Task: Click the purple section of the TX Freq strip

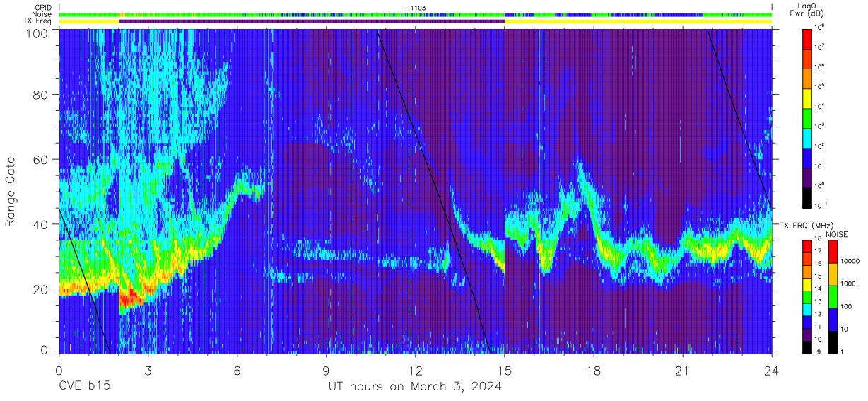Action: pos(312,21)
